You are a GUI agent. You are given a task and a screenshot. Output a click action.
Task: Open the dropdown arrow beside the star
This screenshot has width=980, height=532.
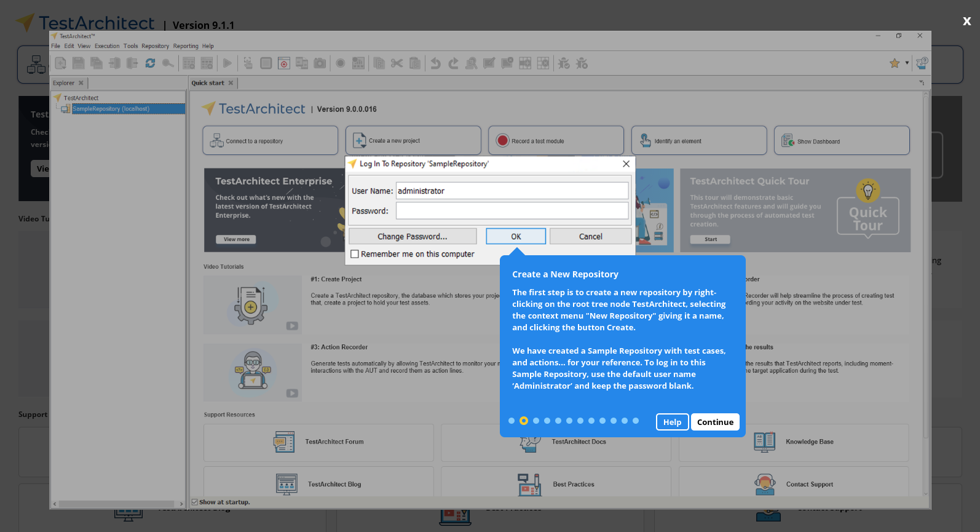pos(907,63)
